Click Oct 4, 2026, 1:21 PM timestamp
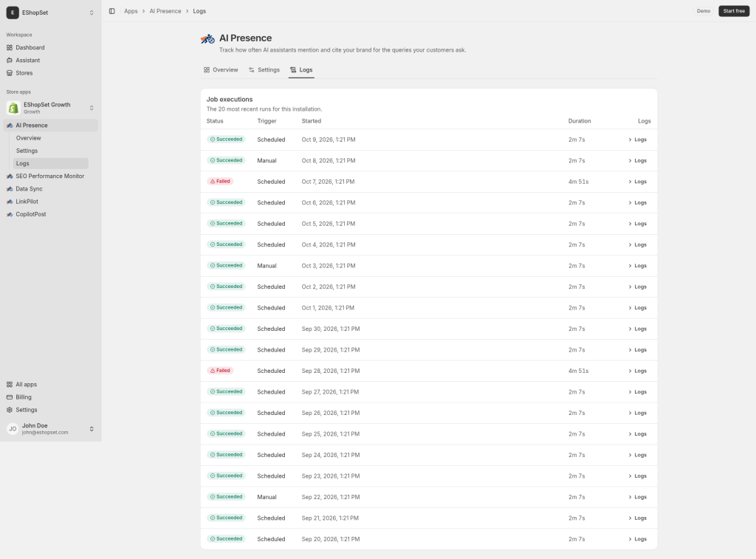This screenshot has height=559, width=756. point(329,245)
